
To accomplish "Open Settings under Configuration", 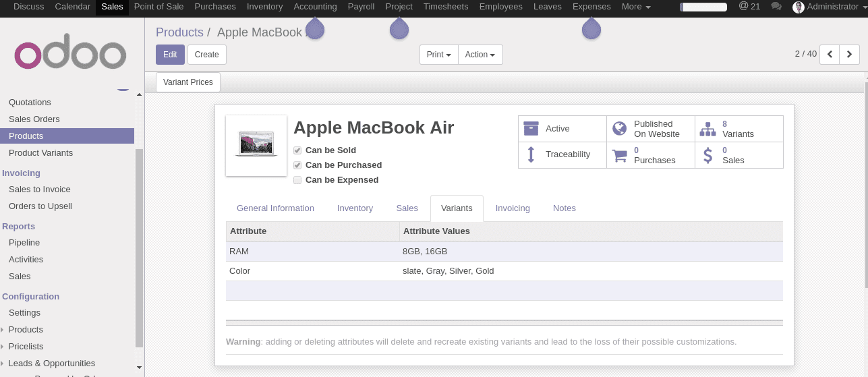I will (x=24, y=313).
